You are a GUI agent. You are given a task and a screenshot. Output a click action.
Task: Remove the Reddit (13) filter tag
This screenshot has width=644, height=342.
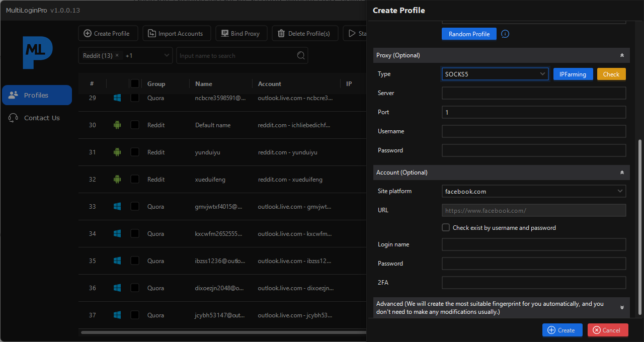pyautogui.click(x=117, y=56)
